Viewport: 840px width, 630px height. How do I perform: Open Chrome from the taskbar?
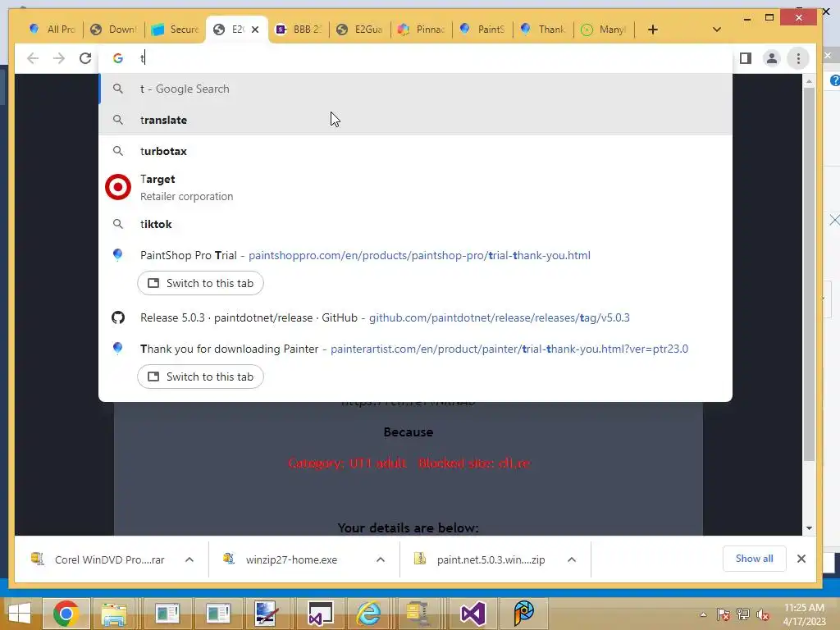click(66, 614)
